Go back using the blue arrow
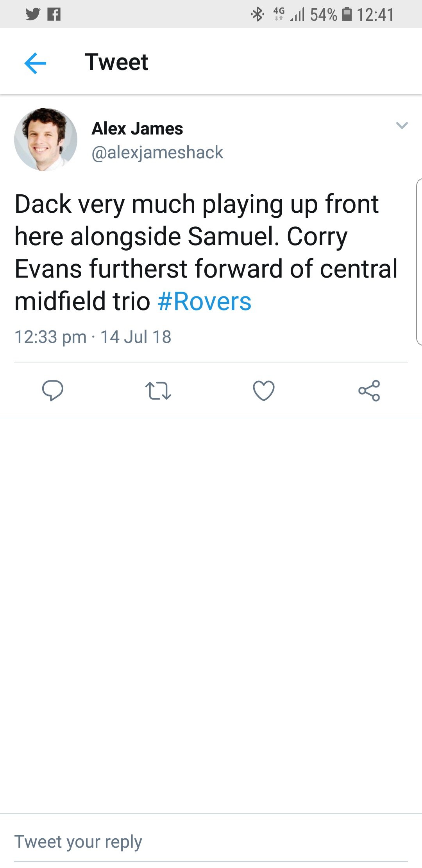This screenshot has height=868, width=422. (35, 63)
